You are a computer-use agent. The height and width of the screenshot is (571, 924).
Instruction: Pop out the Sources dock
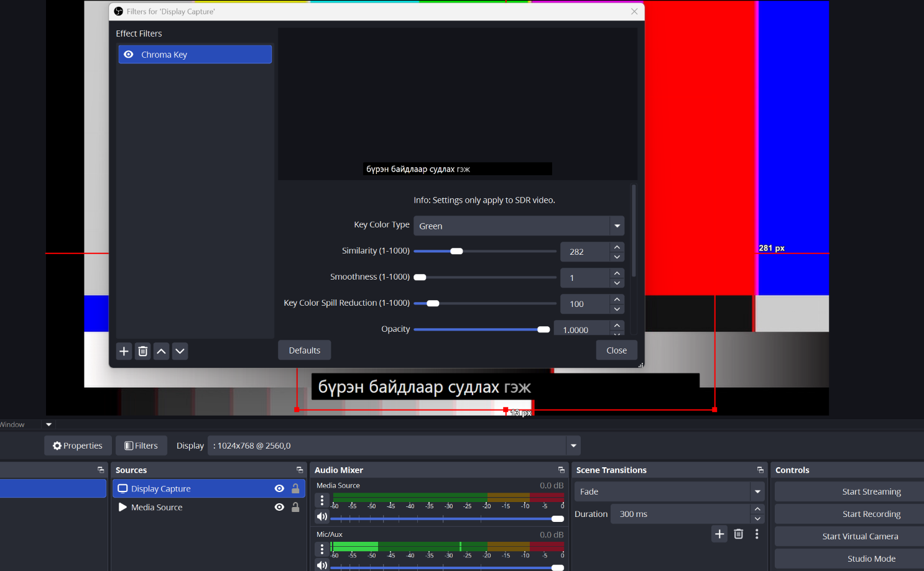tap(300, 470)
